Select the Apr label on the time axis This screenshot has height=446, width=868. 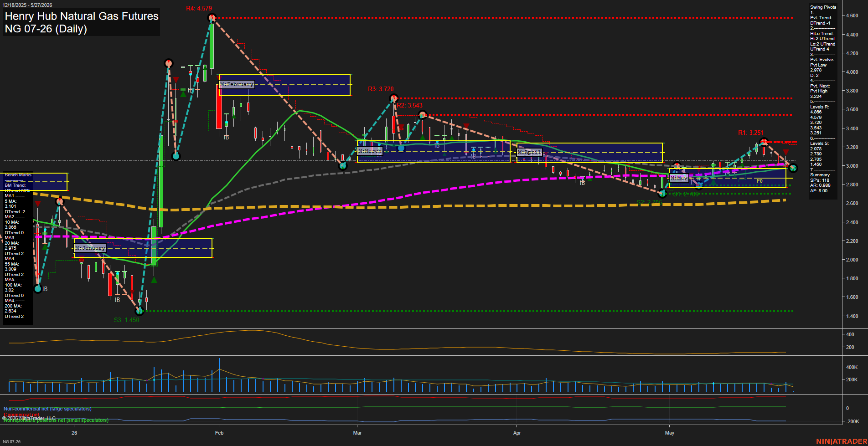(517, 433)
